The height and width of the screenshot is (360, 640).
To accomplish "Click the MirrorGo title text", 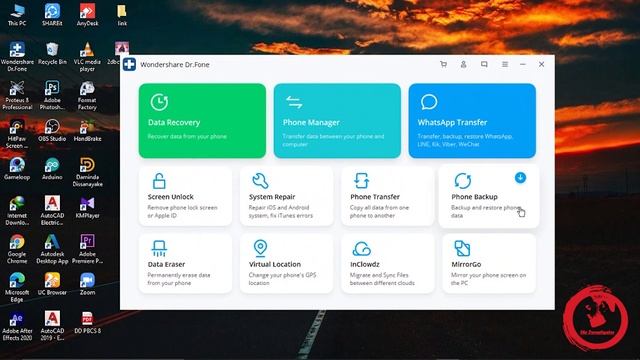I will coord(466,264).
